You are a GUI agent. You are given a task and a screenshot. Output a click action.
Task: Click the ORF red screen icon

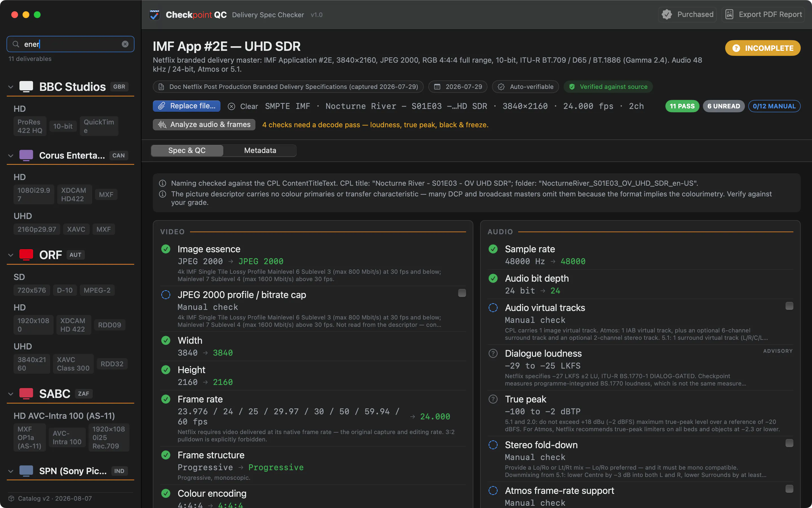pyautogui.click(x=26, y=255)
